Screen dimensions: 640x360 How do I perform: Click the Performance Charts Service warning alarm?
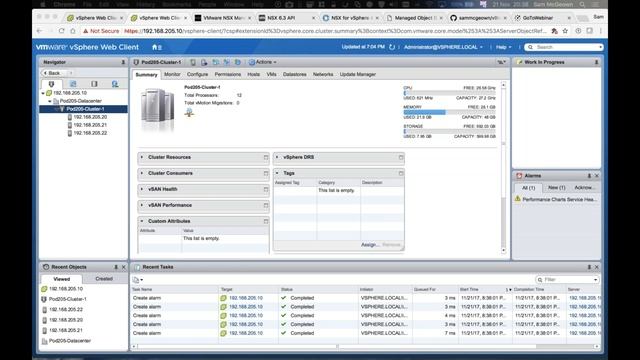pyautogui.click(x=556, y=200)
